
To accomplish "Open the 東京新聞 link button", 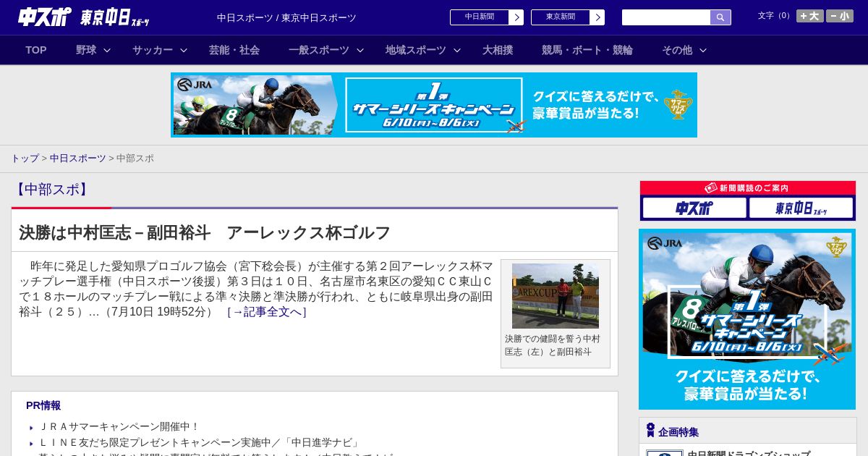I will pyautogui.click(x=561, y=17).
